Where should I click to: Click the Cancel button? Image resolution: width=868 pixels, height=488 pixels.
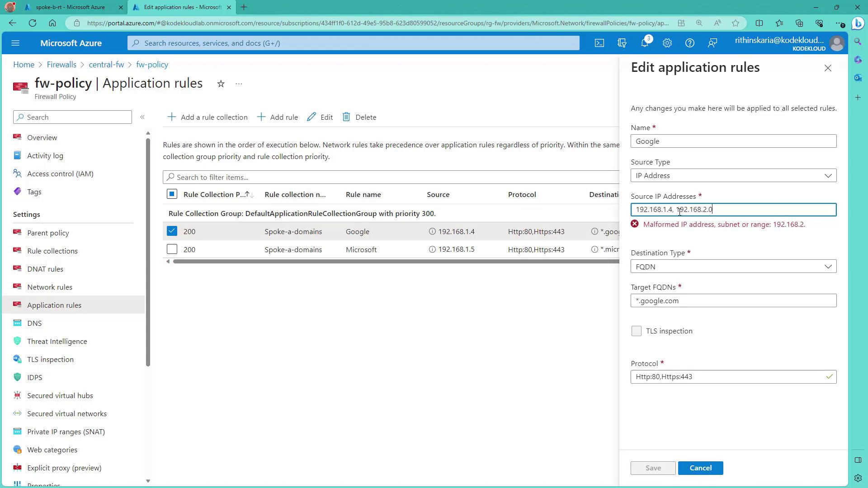[x=700, y=468]
